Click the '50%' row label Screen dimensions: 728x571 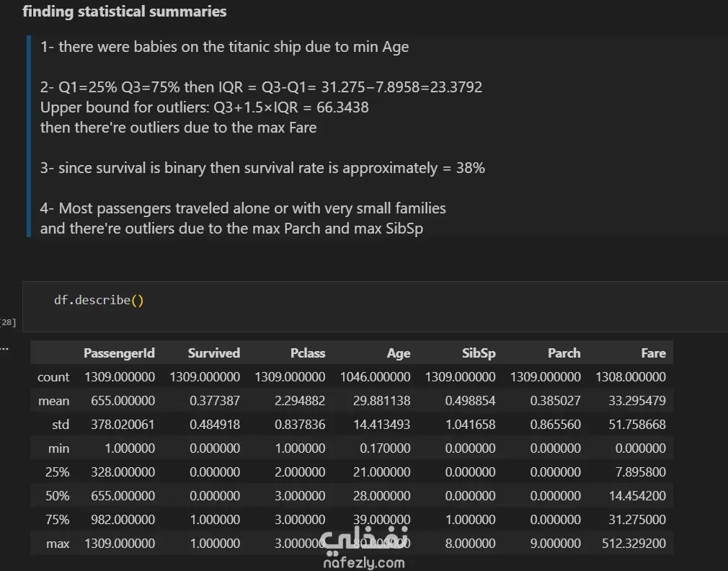58,496
